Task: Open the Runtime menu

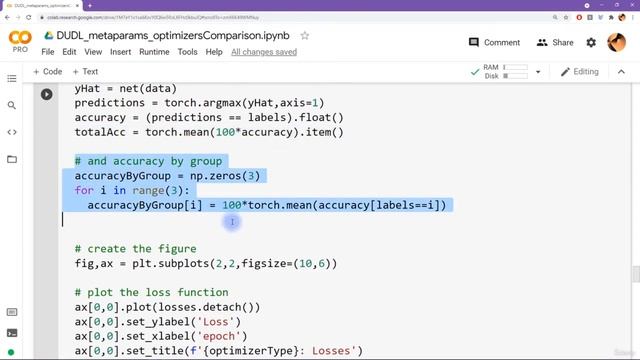Action: (x=154, y=52)
